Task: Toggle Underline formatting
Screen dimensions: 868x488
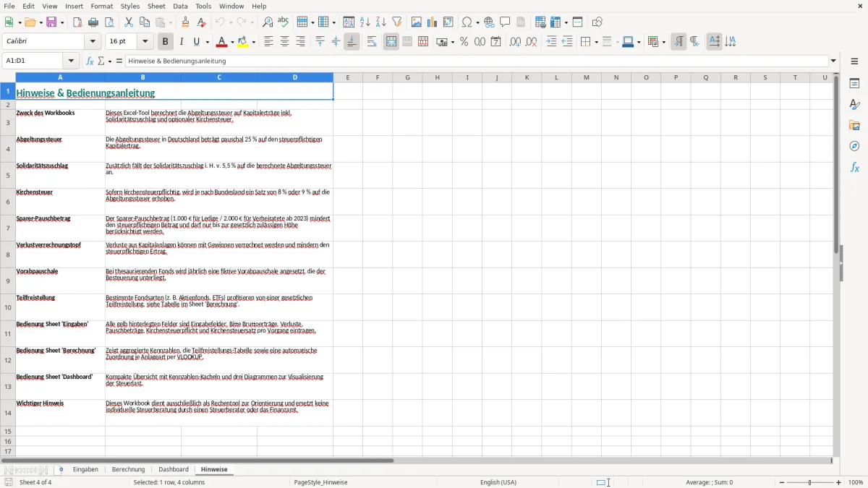Action: pyautogui.click(x=197, y=42)
